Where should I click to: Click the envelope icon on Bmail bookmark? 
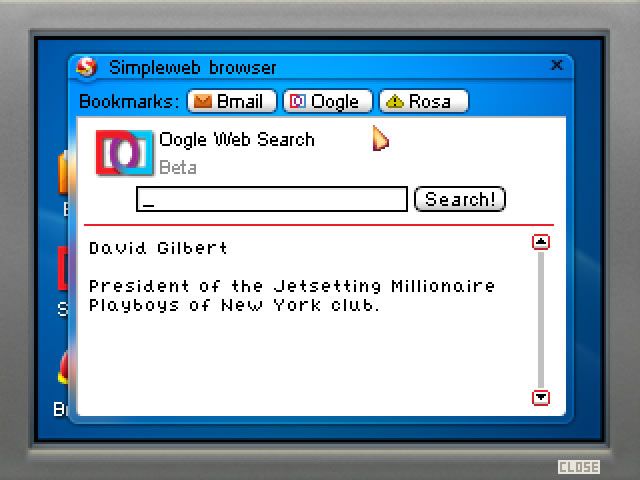(202, 101)
